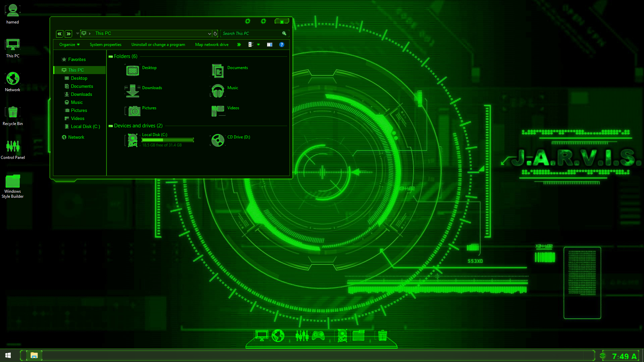Select System properties button
This screenshot has width=644, height=362.
point(105,44)
